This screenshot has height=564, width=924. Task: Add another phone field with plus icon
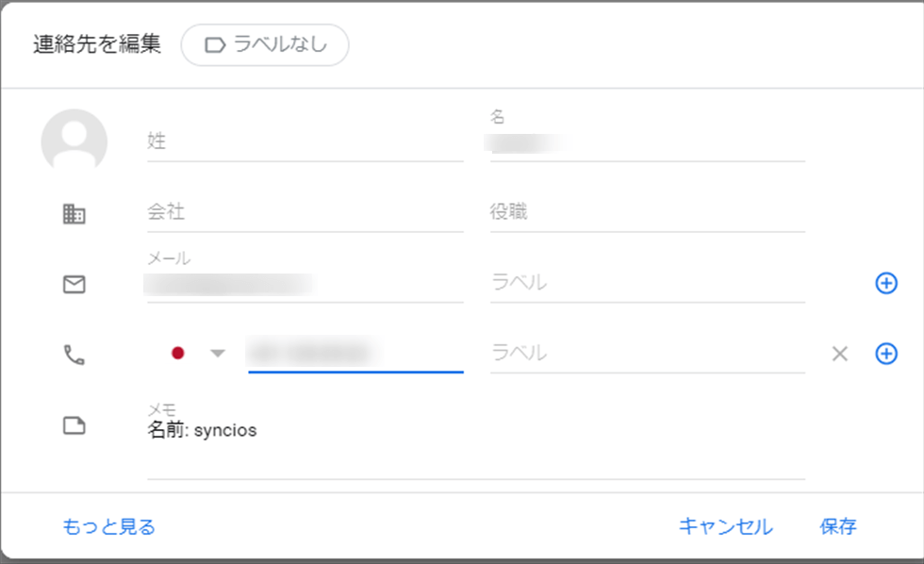point(886,354)
